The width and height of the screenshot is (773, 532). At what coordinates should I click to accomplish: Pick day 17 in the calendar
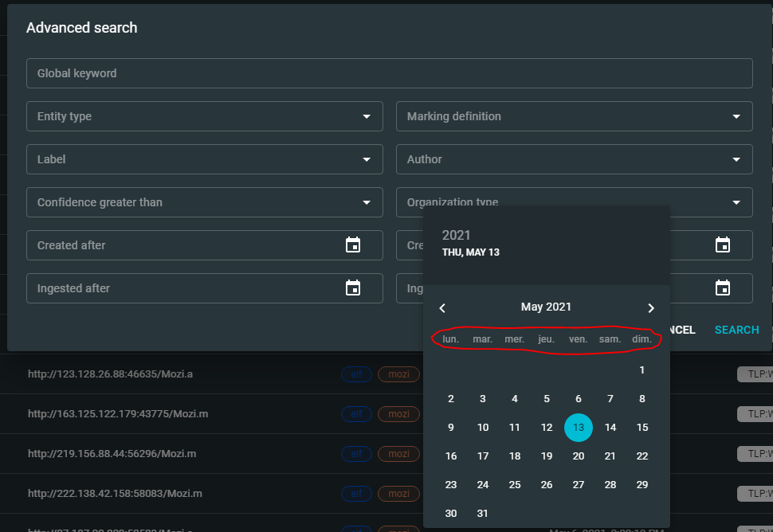[483, 456]
